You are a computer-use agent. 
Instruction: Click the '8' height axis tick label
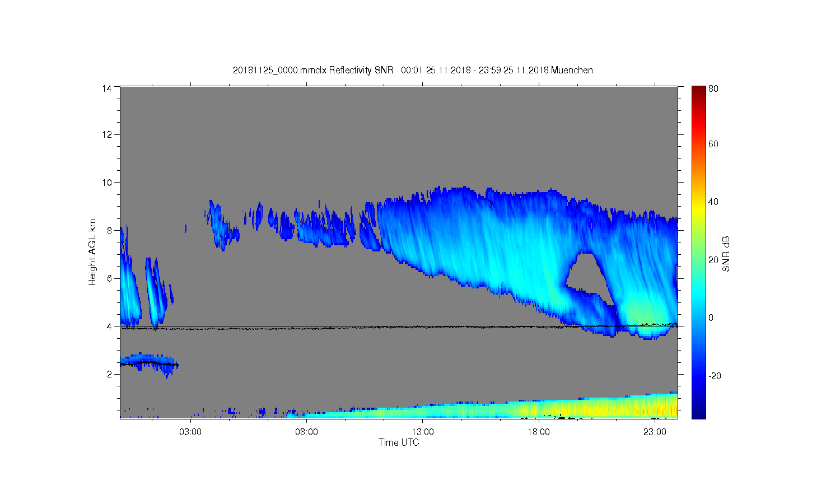coord(109,230)
